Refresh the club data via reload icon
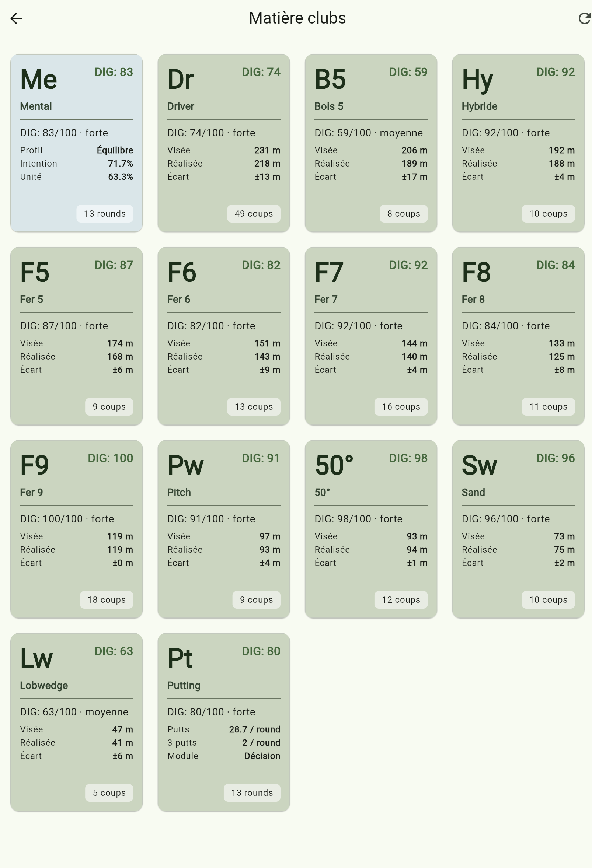Image resolution: width=592 pixels, height=868 pixels. coord(584,18)
